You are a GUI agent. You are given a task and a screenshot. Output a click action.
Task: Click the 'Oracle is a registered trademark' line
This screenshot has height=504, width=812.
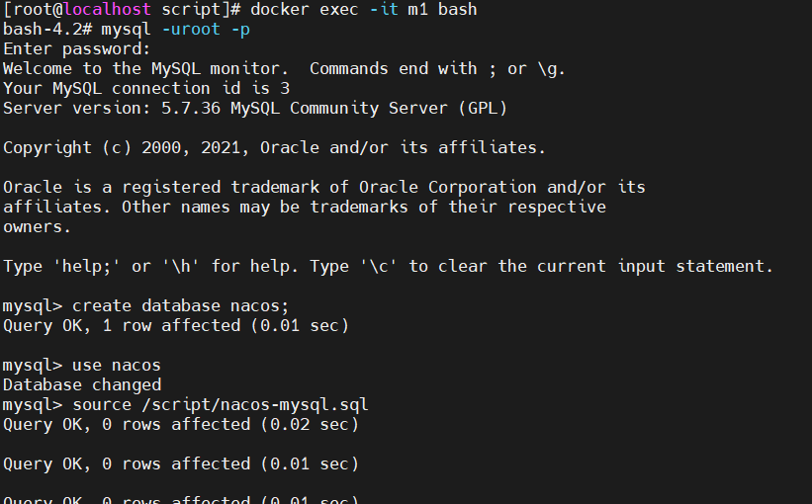324,188
